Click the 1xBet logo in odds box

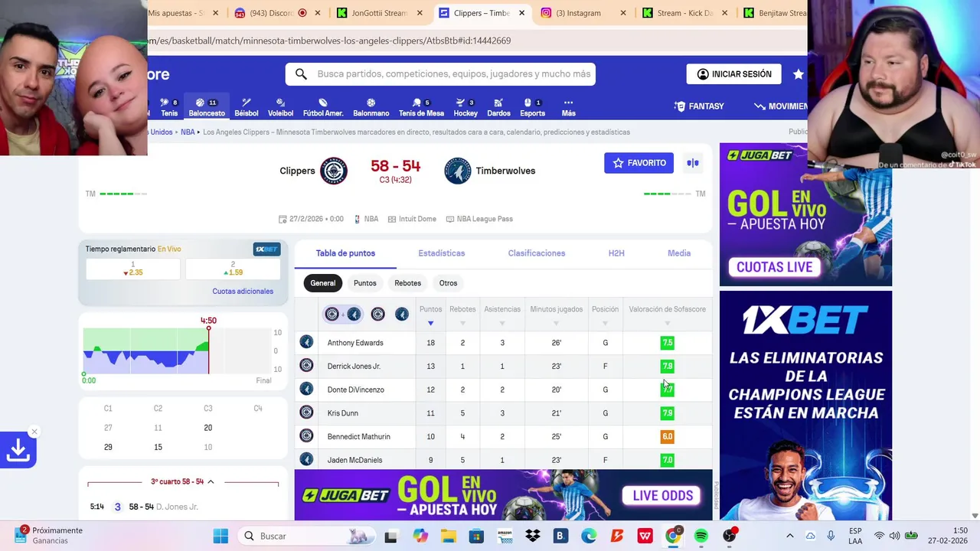click(x=266, y=249)
